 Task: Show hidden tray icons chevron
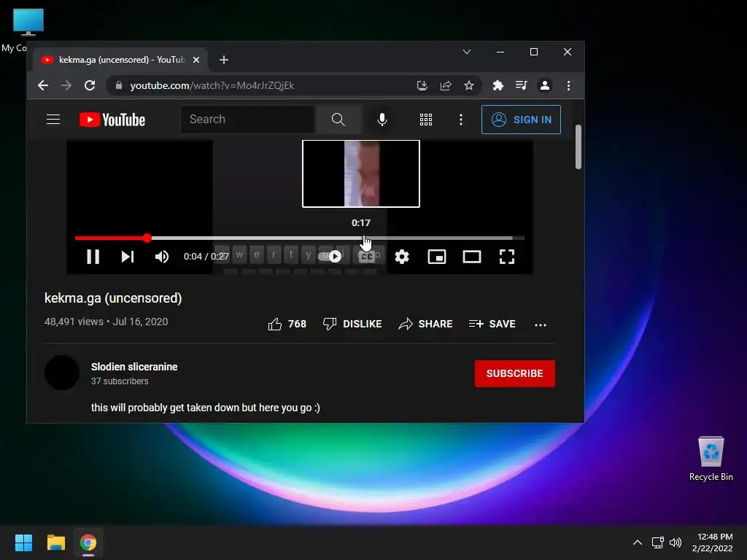(637, 542)
